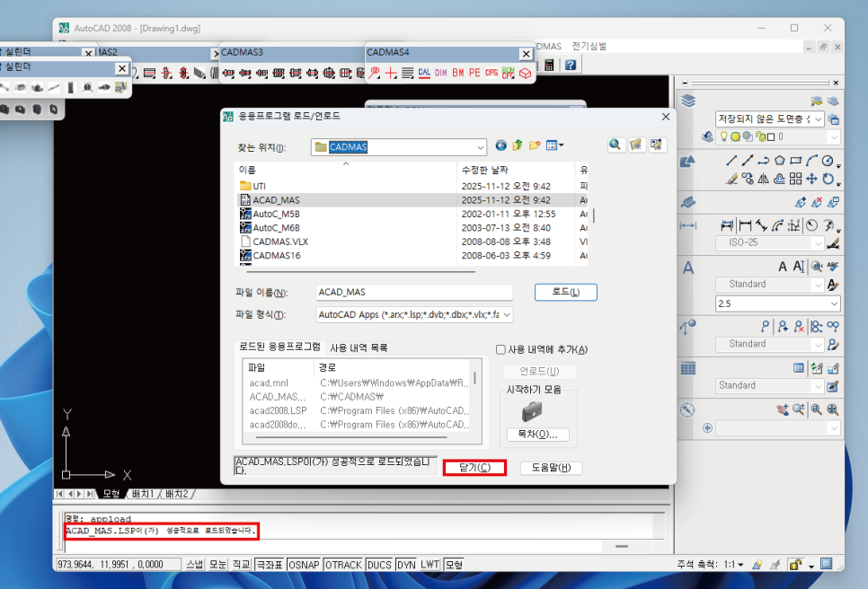Toggle 모눈 grid in the status bar
This screenshot has height=589, width=868.
point(218,565)
